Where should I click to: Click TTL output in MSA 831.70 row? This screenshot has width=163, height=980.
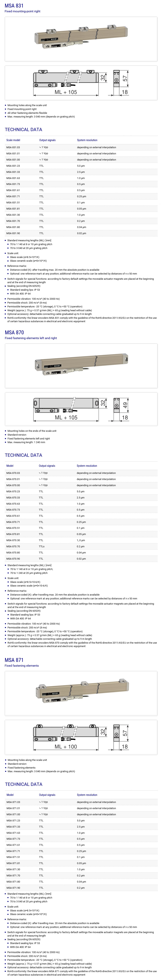pos(42,221)
